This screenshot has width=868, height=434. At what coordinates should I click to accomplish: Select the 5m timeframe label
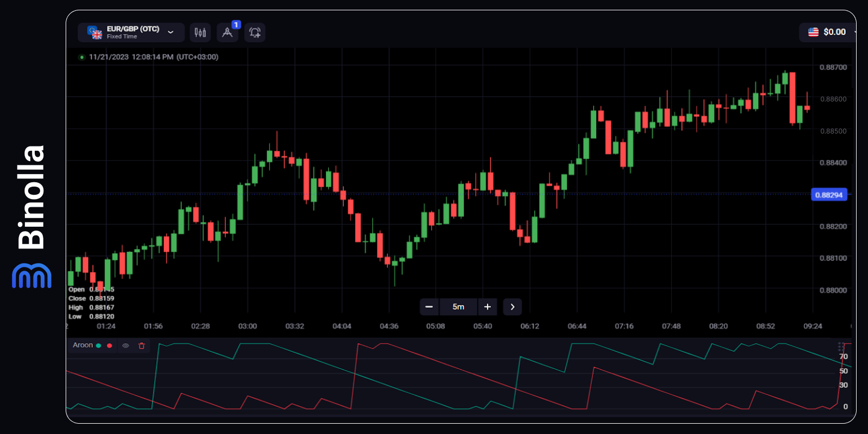[x=458, y=307]
